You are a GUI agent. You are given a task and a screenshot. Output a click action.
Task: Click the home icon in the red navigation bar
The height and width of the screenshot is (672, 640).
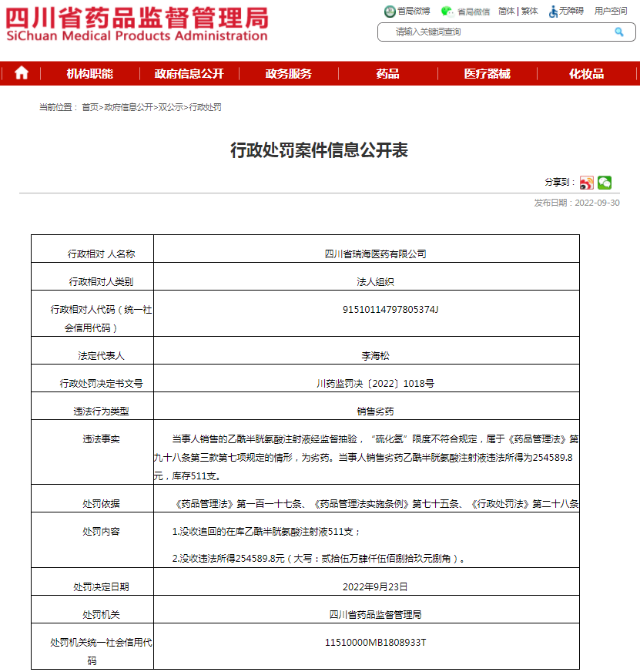[22, 73]
